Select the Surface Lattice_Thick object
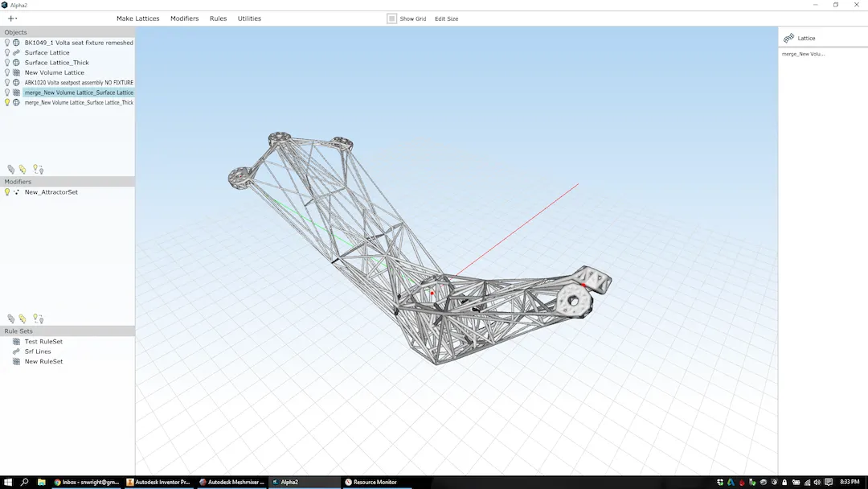 pos(56,63)
